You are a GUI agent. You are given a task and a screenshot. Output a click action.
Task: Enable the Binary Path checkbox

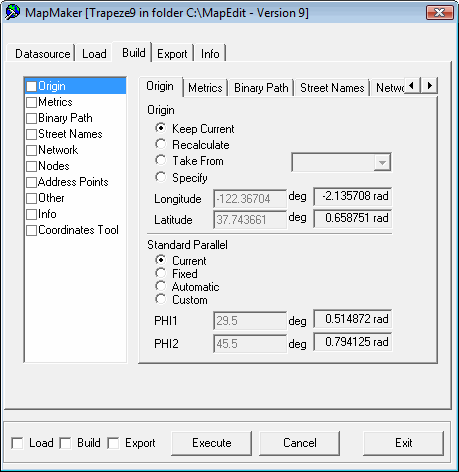coord(31,118)
